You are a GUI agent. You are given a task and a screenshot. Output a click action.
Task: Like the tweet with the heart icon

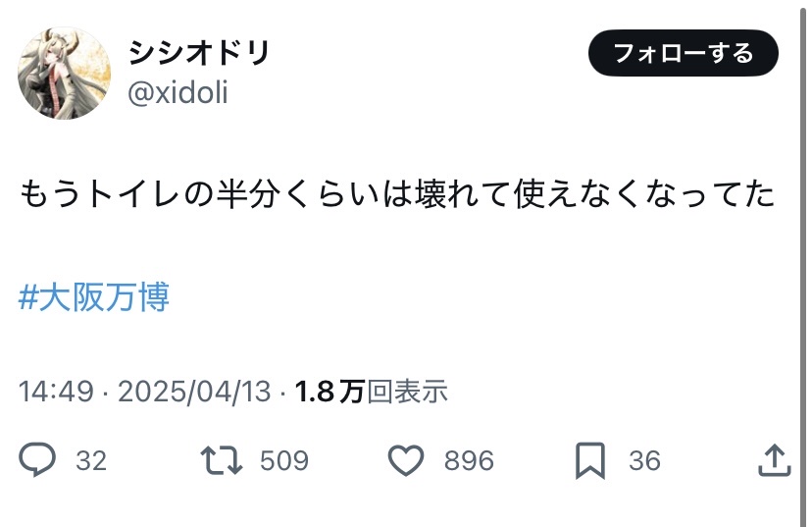[406, 460]
